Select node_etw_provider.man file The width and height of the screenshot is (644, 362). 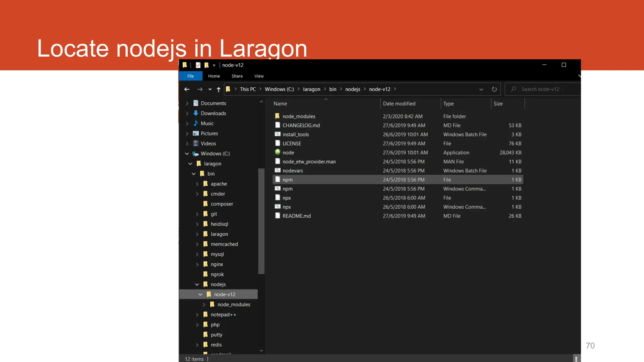(398, 162)
